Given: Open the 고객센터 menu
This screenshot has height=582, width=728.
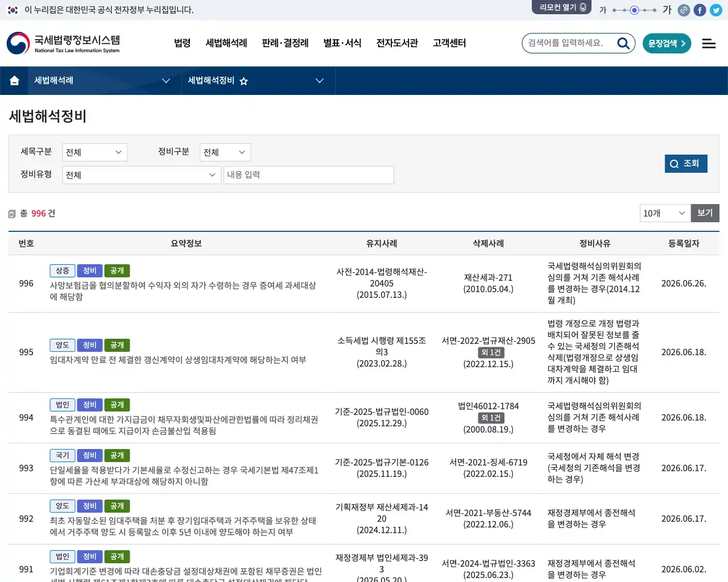Looking at the screenshot, I should [449, 43].
